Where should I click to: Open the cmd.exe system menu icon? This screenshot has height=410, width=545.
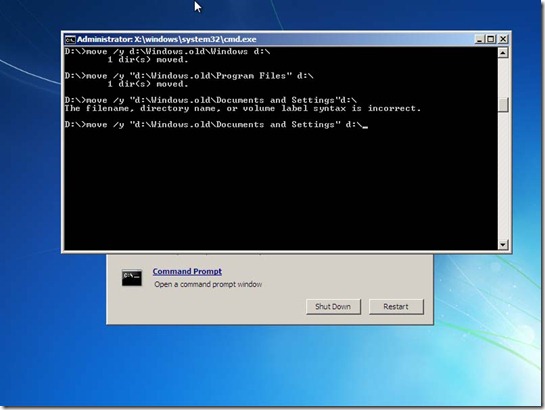click(70, 40)
